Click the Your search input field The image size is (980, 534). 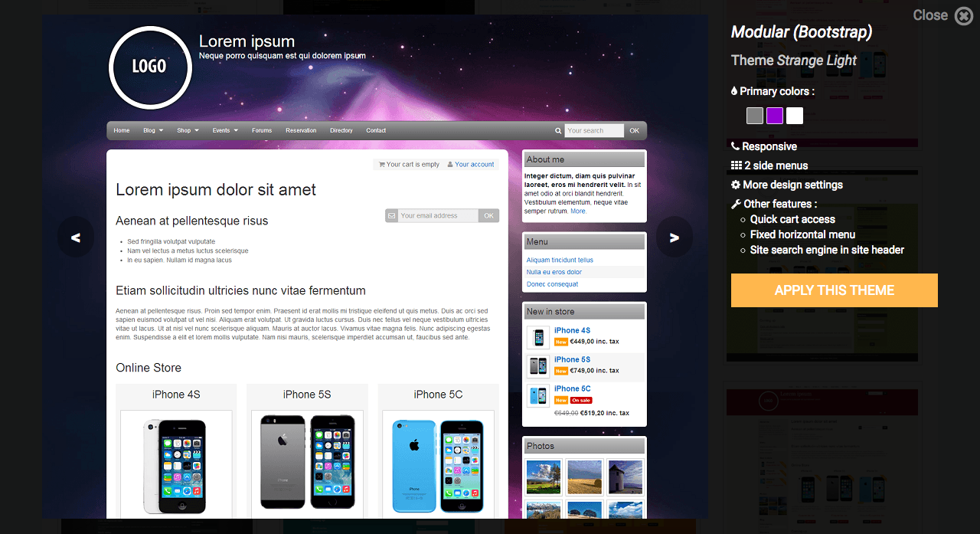click(x=594, y=131)
